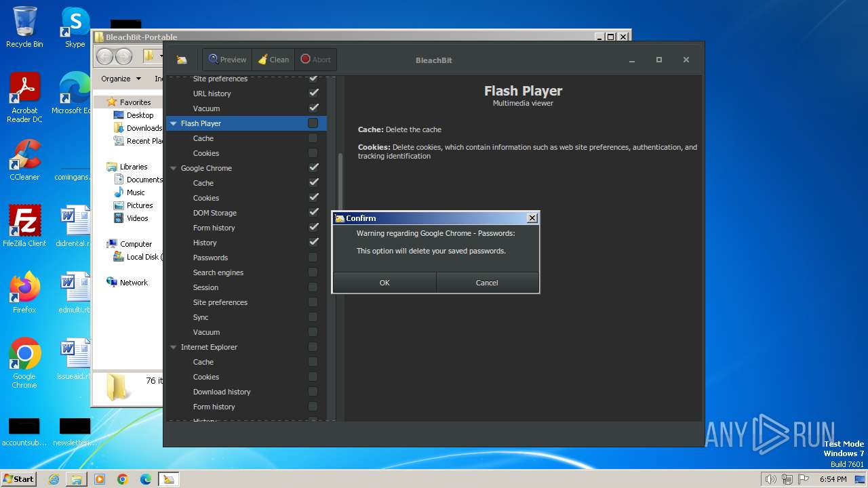Select the CCleaner desktop icon

coord(24,160)
